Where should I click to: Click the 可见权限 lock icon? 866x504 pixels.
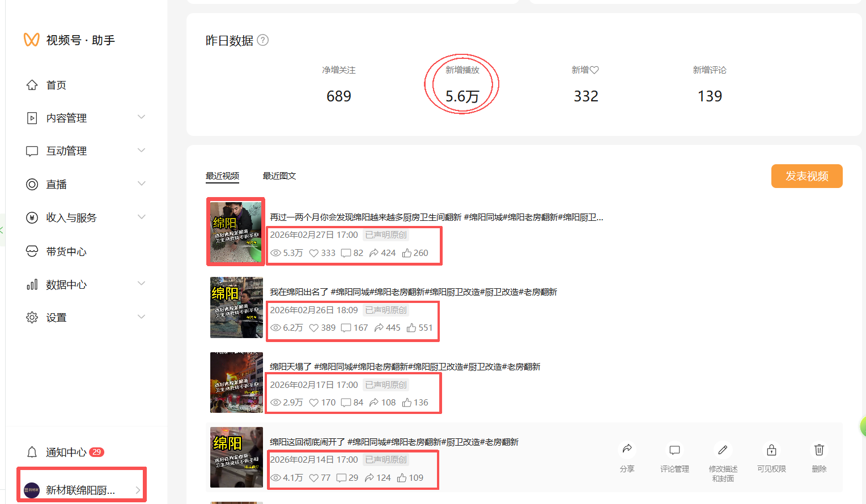771,450
